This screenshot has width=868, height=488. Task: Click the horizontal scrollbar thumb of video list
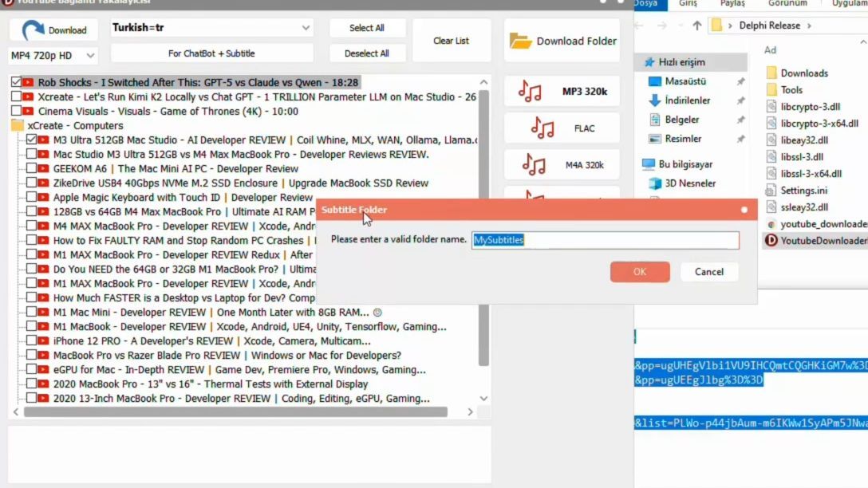236,412
